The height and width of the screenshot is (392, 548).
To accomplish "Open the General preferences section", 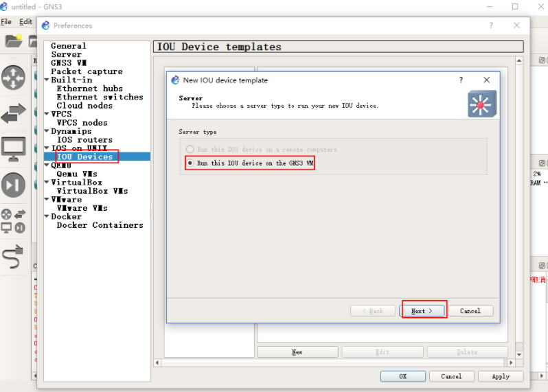I will 69,46.
